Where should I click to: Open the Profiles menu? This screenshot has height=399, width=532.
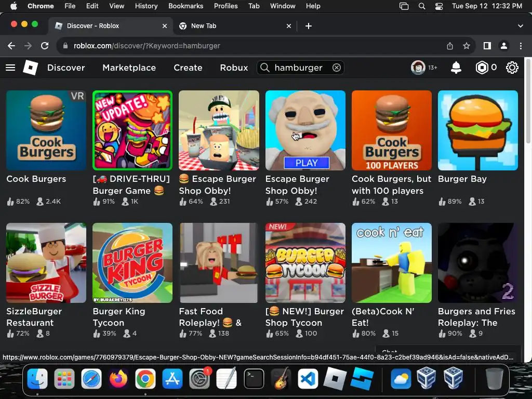[x=225, y=6]
